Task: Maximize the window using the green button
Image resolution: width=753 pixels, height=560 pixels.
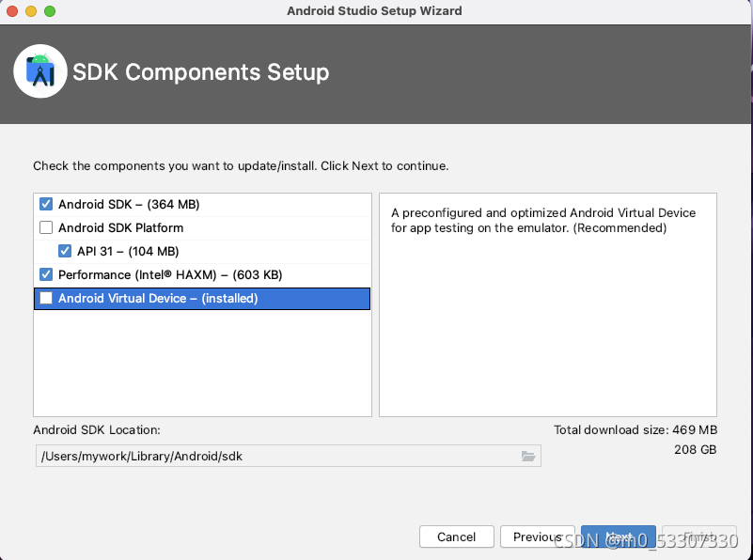Action: (x=50, y=11)
